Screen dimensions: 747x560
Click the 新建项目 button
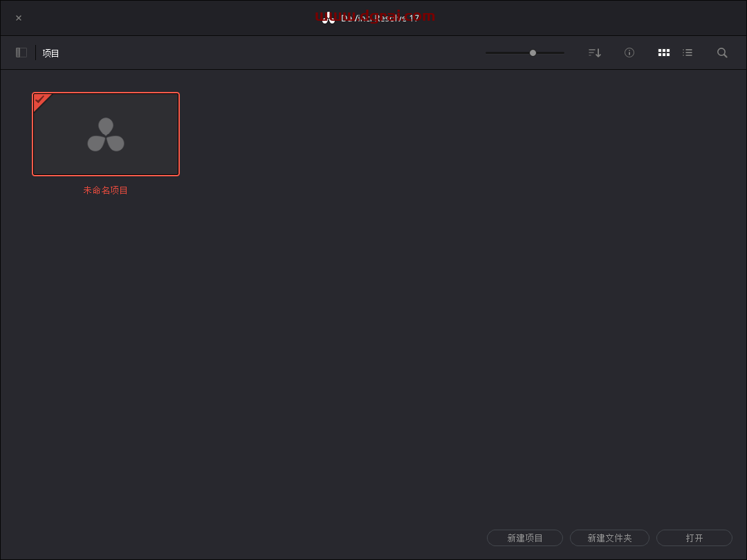[525, 538]
